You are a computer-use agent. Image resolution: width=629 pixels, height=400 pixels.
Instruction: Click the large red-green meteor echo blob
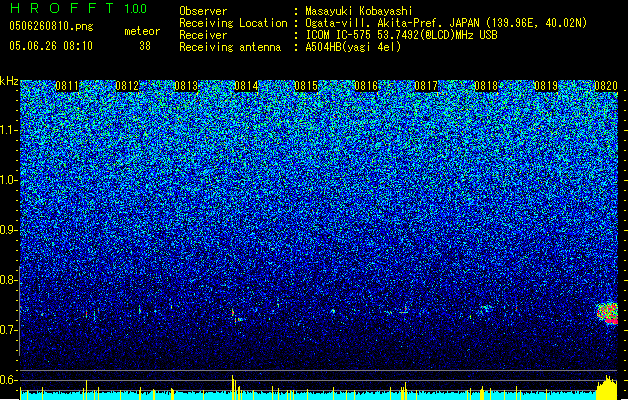607,313
